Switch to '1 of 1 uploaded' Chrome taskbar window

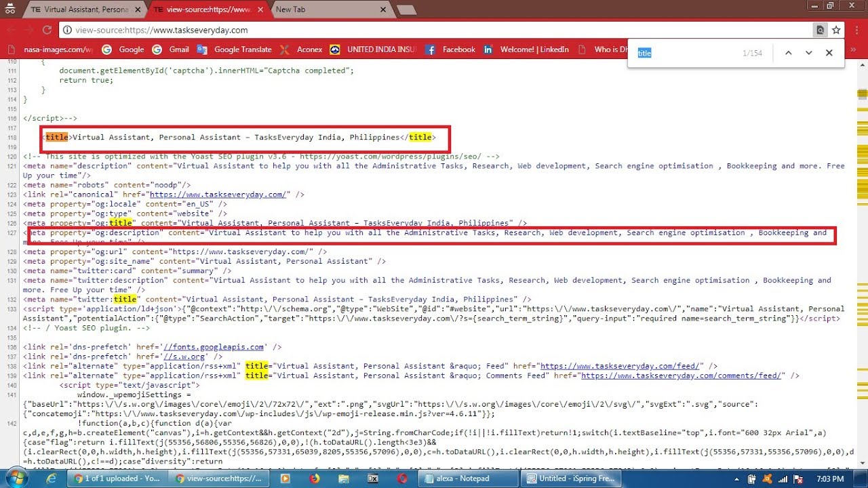click(x=118, y=478)
